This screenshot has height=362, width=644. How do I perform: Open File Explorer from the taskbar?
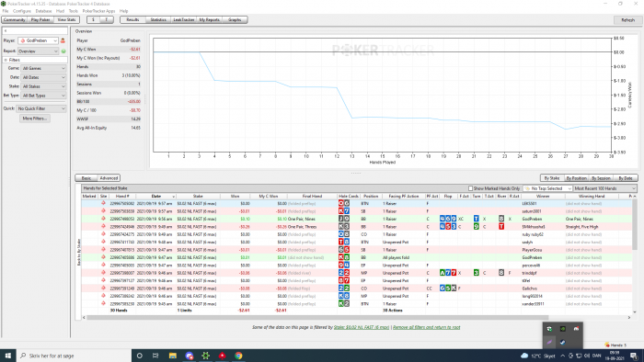(173, 356)
